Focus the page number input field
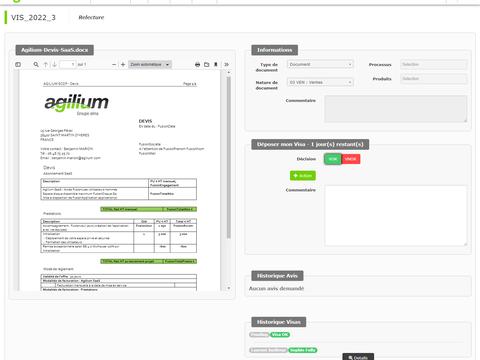 (68, 64)
